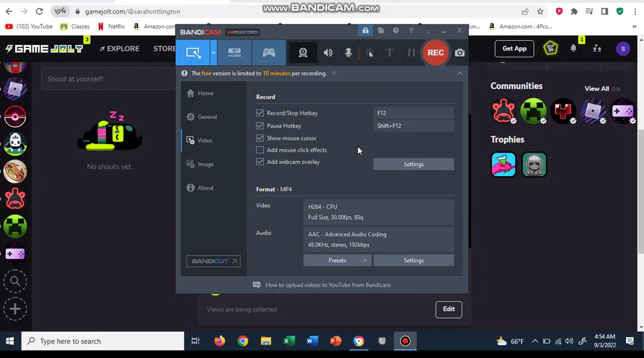Open Bandicam help question mark icon
The image size is (644, 358).
pyautogui.click(x=411, y=31)
